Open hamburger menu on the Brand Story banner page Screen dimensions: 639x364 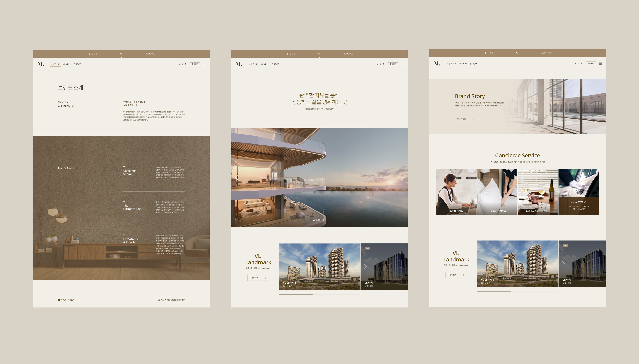(x=600, y=63)
